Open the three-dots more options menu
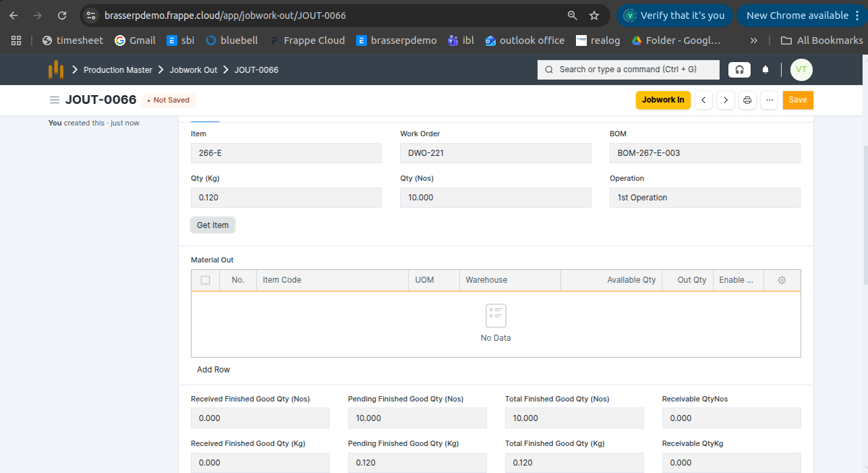 769,100
